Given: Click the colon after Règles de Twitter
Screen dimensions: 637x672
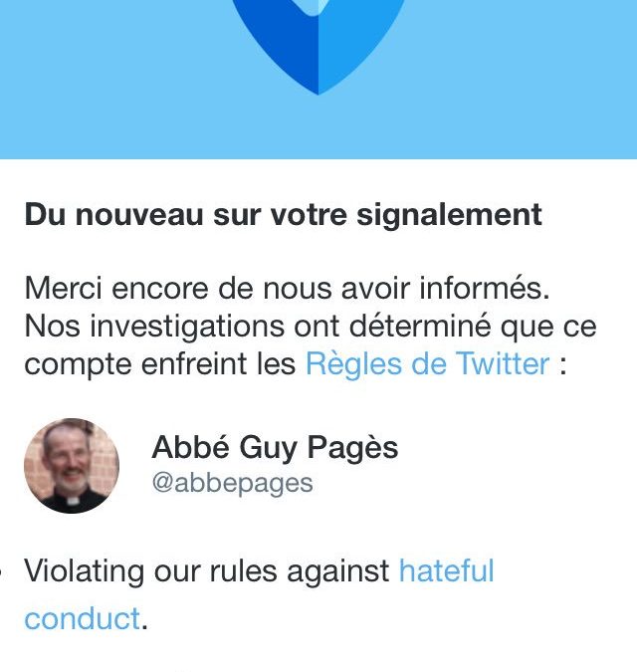Looking at the screenshot, I should pos(563,366).
